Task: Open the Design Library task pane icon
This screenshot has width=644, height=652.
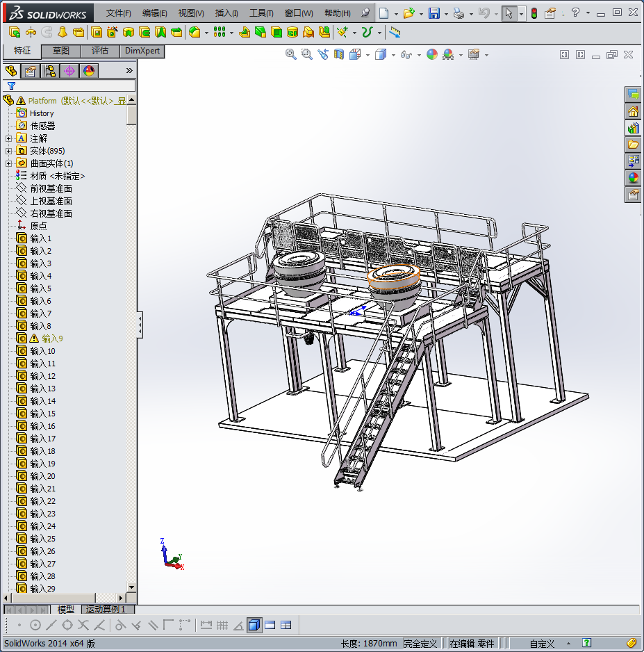Action: (x=633, y=128)
